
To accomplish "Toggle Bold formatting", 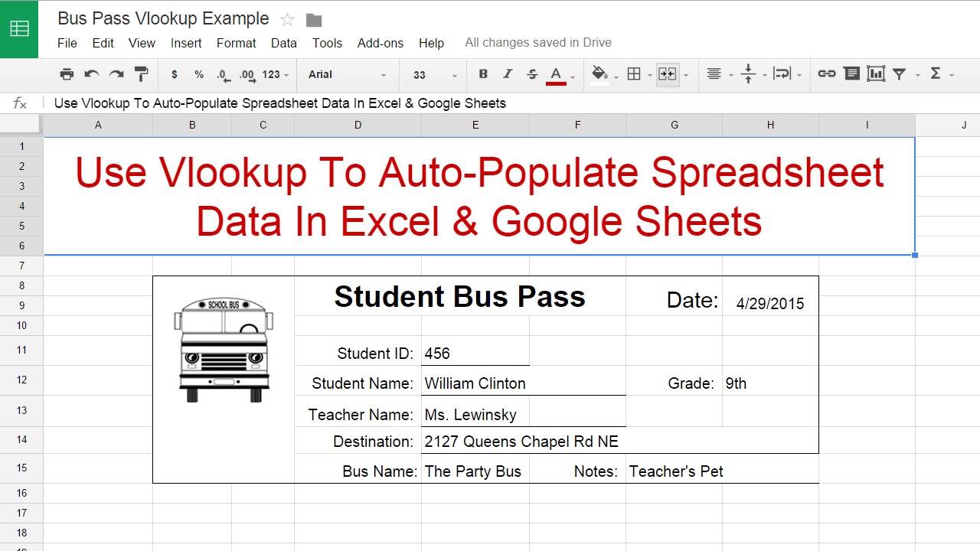I will (x=482, y=74).
